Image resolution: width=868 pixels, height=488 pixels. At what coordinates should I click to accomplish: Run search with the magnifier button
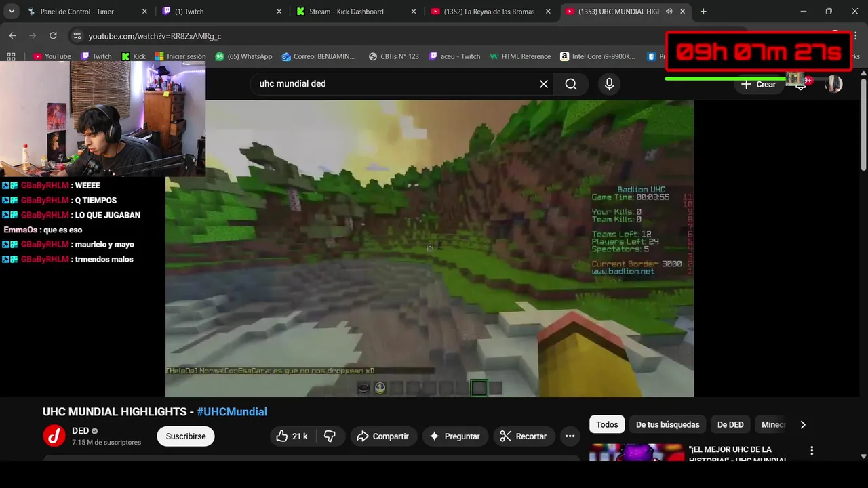[571, 84]
